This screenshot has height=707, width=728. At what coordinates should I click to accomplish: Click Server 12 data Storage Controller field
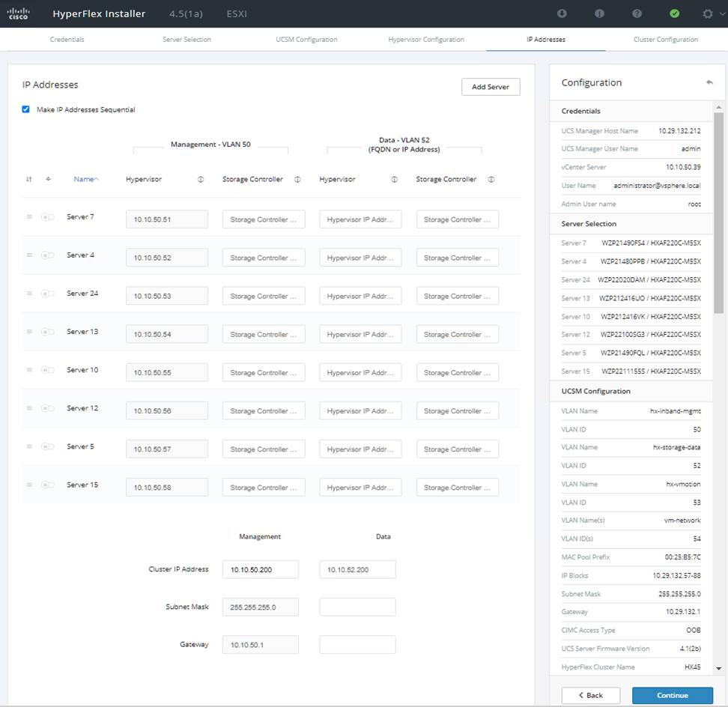coord(458,411)
